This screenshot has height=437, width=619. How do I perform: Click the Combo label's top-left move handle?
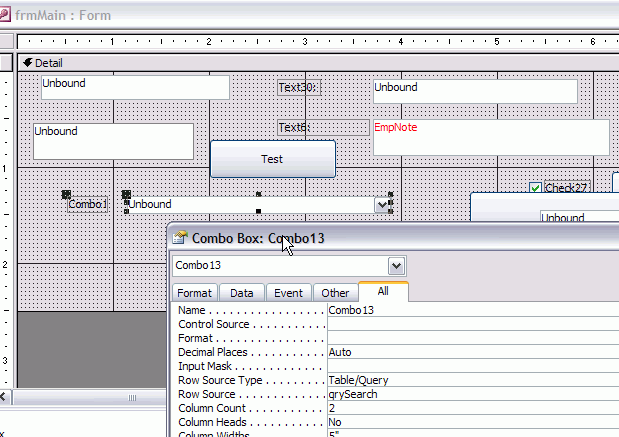[66, 194]
